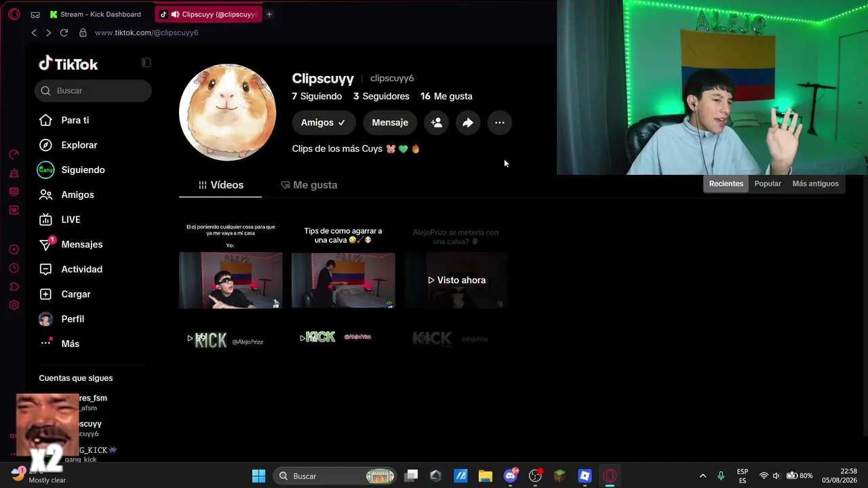Open the three-dot profile options
This screenshot has height=488, width=868.
click(500, 123)
